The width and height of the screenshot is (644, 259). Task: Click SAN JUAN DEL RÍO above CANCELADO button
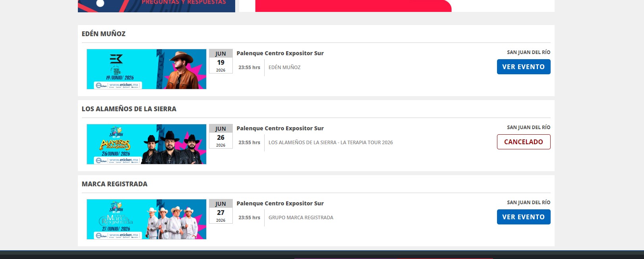[x=528, y=127]
